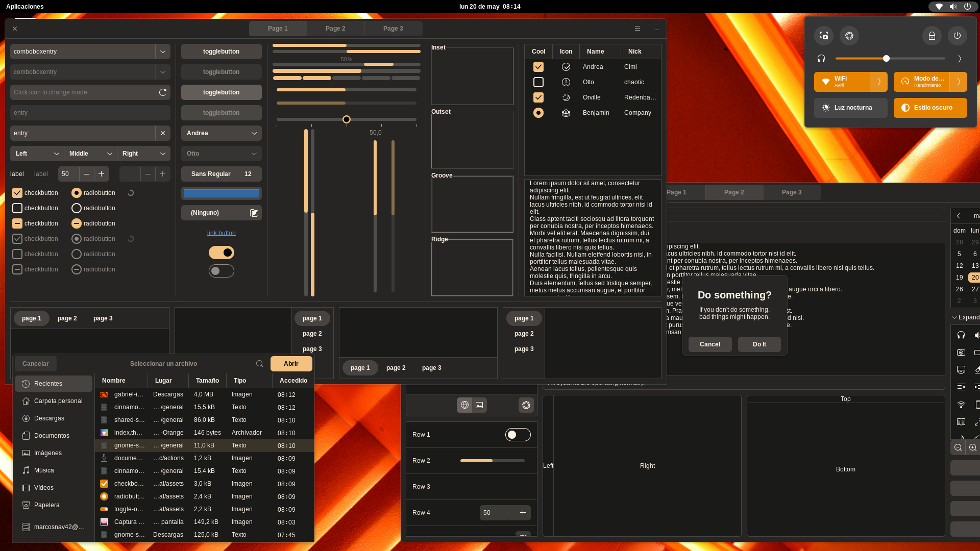Open settings gear in the quick settings panel

(x=849, y=36)
